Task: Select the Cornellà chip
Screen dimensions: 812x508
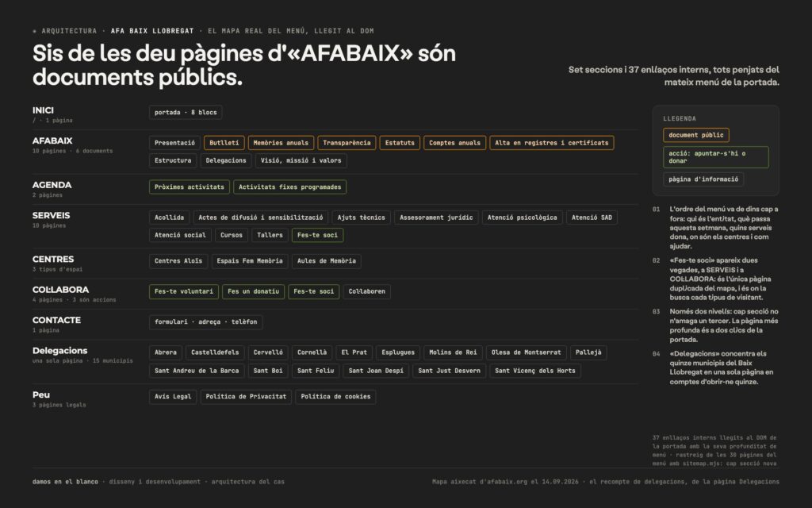Action: [312, 353]
